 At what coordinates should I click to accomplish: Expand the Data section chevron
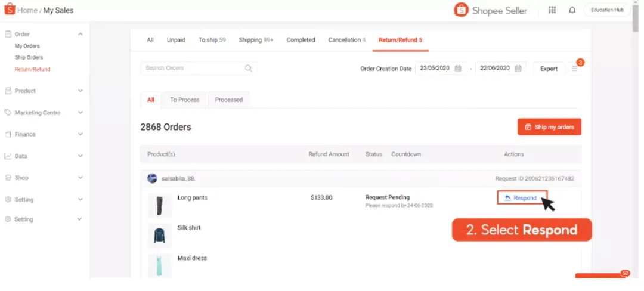tap(80, 156)
